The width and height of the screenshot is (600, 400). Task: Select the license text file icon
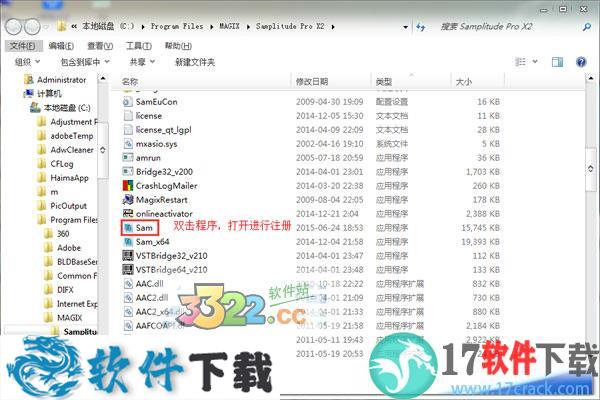coord(128,116)
